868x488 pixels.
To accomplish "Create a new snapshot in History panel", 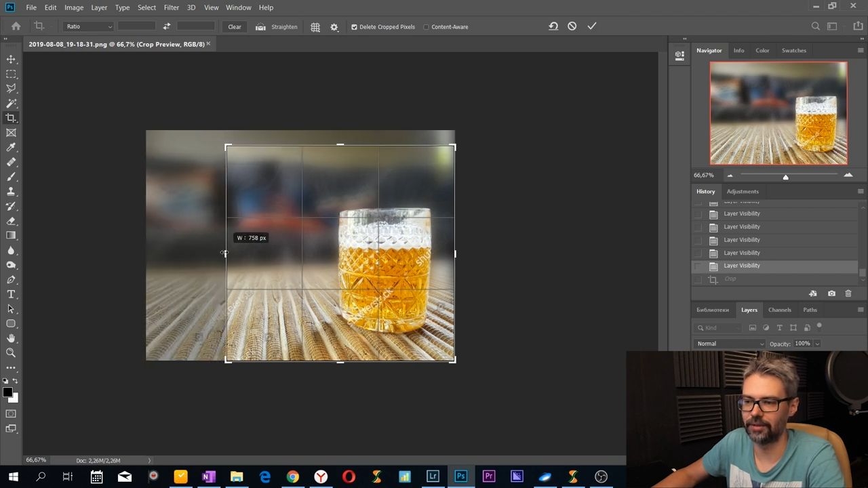I will (x=831, y=293).
